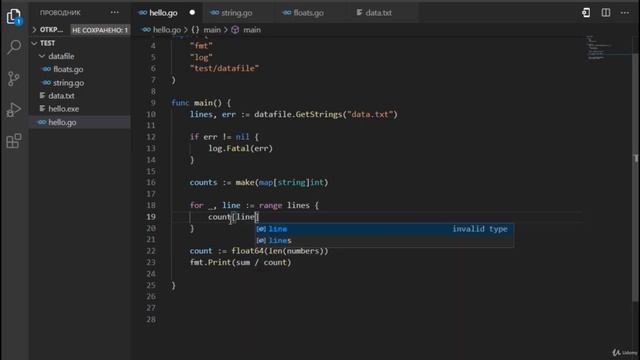
Task: Open the Search activity bar icon
Action: click(x=14, y=47)
